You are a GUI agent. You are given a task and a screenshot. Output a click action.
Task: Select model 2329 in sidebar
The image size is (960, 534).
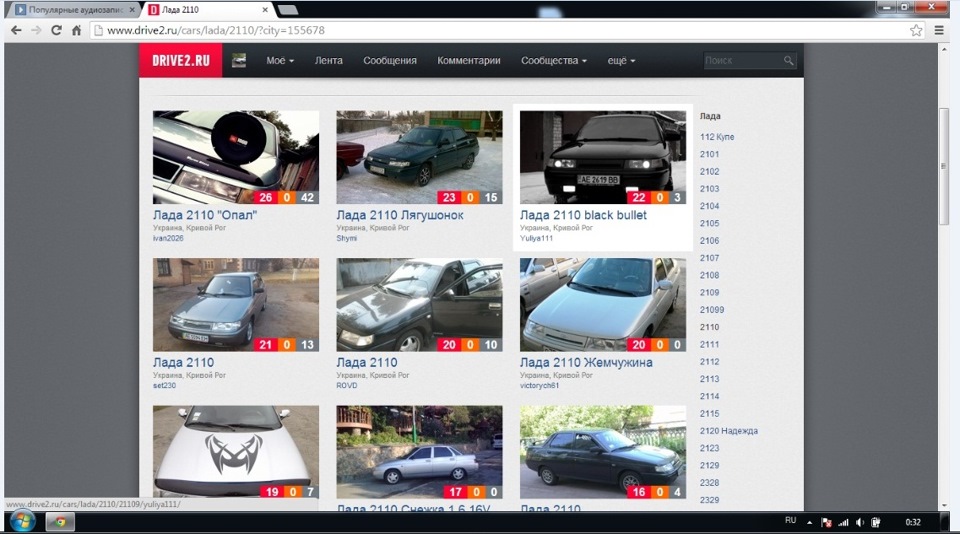coord(710,500)
